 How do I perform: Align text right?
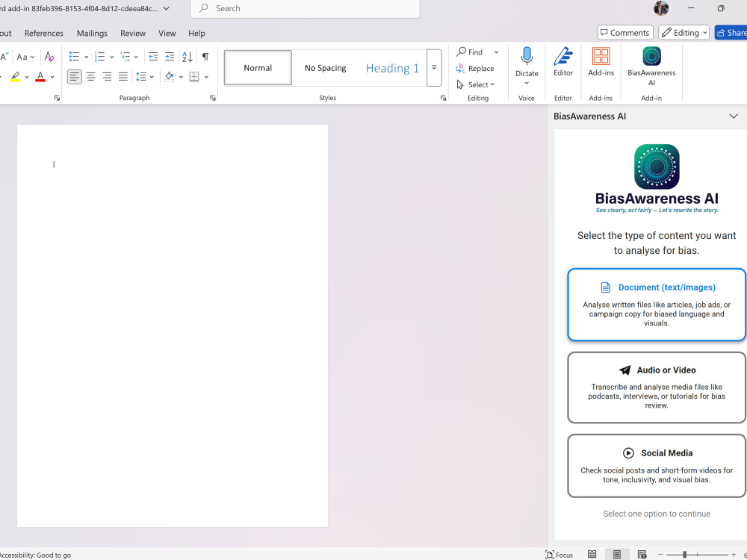coord(107,76)
